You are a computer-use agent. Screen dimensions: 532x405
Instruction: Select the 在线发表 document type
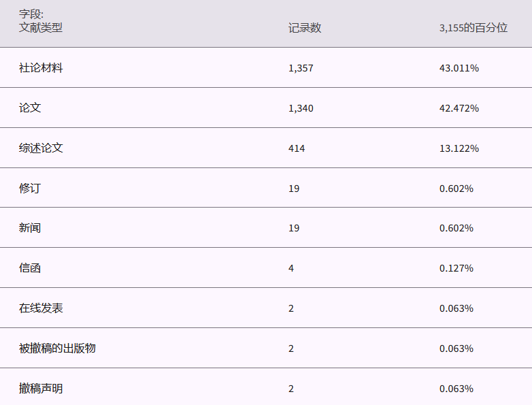(x=41, y=308)
